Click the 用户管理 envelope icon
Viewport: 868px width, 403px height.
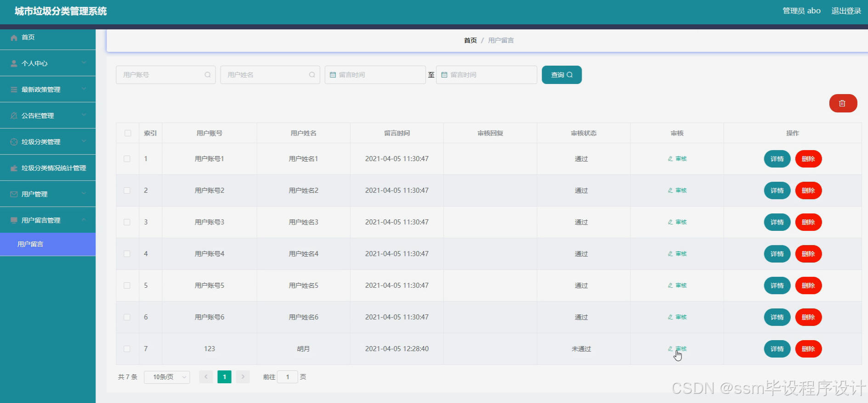coord(14,195)
